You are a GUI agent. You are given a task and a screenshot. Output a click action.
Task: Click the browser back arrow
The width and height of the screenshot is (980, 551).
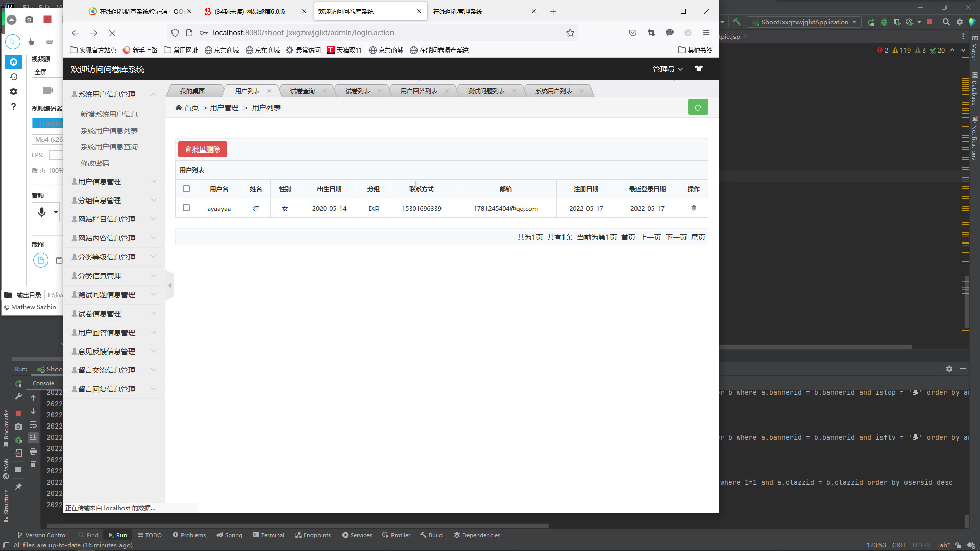tap(76, 33)
